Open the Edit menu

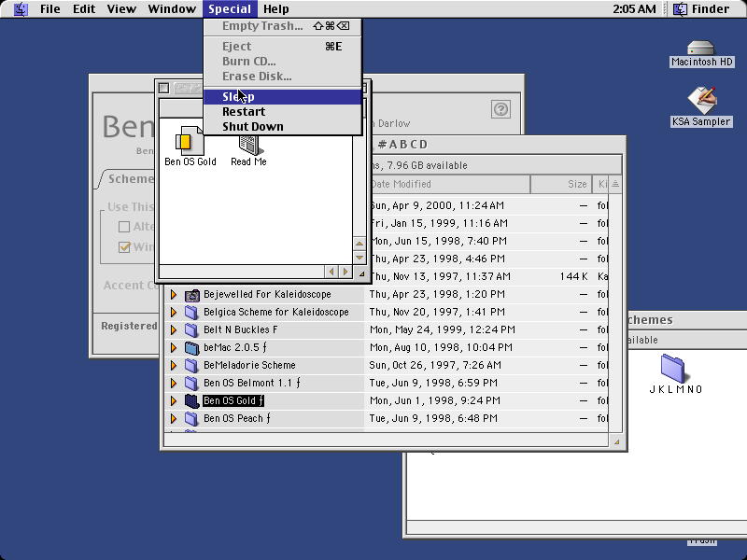coord(84,9)
